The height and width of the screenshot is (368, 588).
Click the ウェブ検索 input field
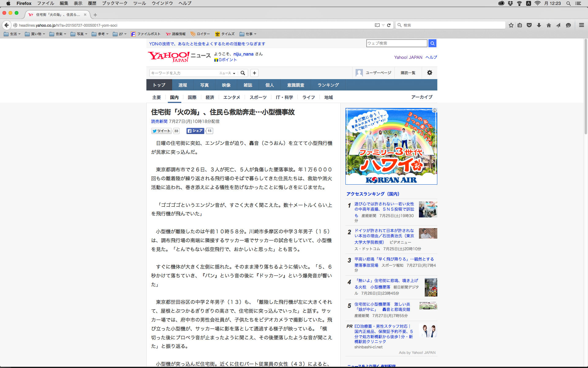396,43
